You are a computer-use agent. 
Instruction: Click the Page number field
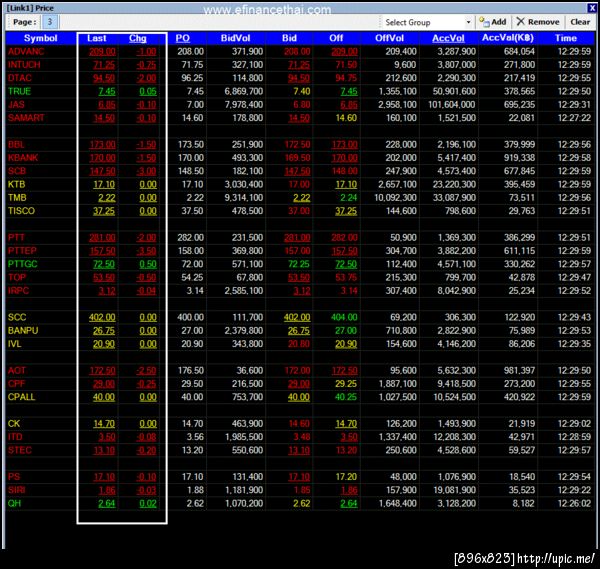point(49,22)
